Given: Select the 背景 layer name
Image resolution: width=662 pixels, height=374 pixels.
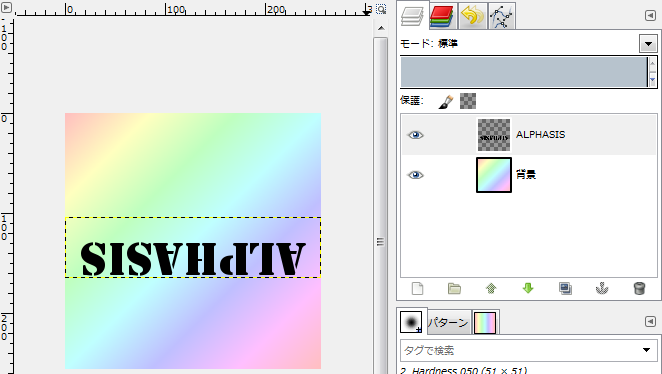Looking at the screenshot, I should pos(526,174).
